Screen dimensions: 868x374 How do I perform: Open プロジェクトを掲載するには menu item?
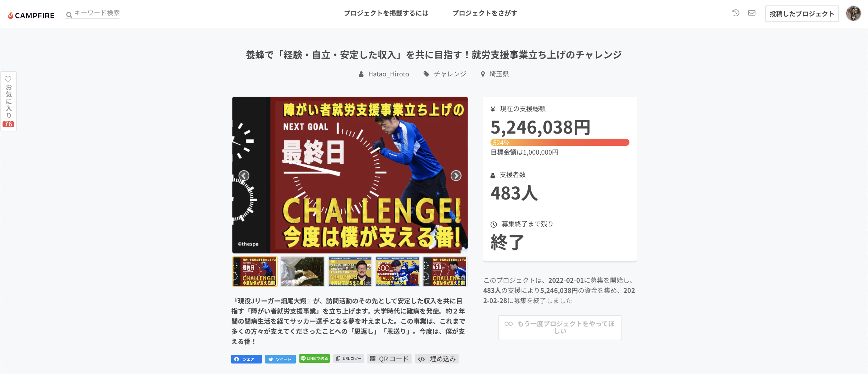(386, 13)
